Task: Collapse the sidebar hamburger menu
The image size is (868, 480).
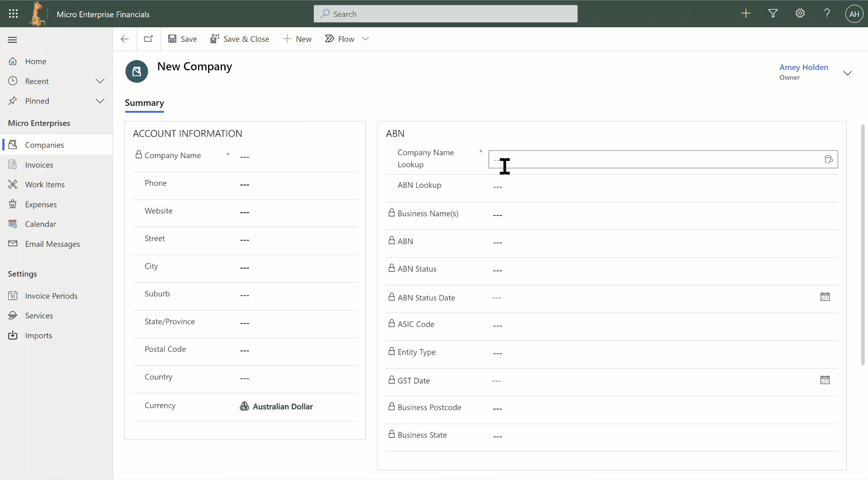Action: point(13,40)
